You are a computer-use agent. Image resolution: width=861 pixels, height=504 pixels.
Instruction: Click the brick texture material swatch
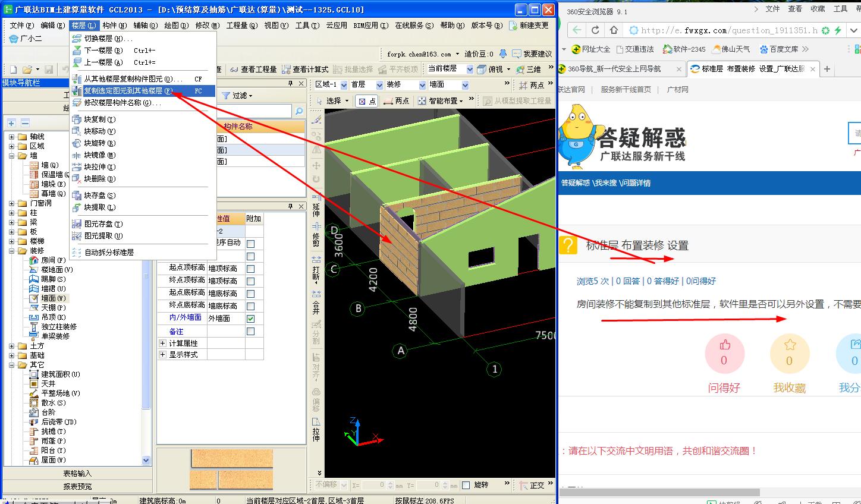[x=231, y=469]
